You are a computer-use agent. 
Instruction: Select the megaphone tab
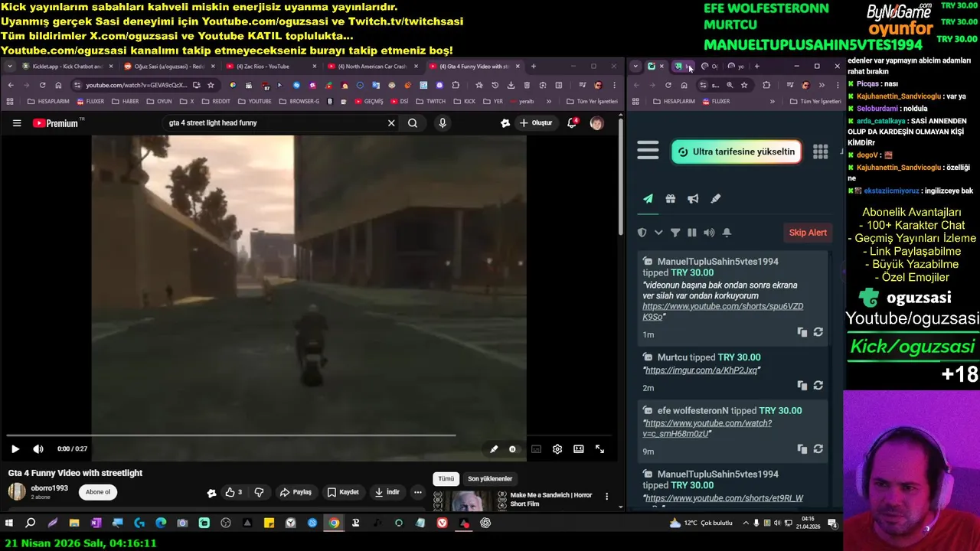[693, 199]
